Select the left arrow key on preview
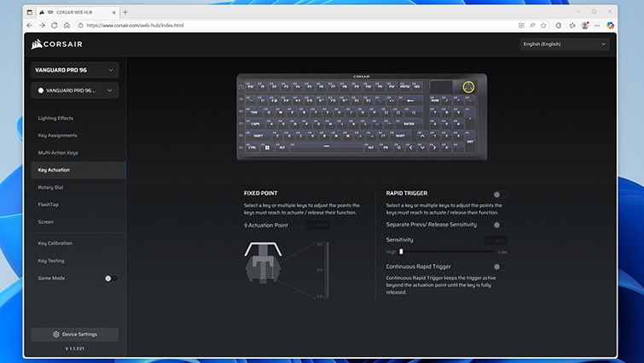 coord(410,147)
